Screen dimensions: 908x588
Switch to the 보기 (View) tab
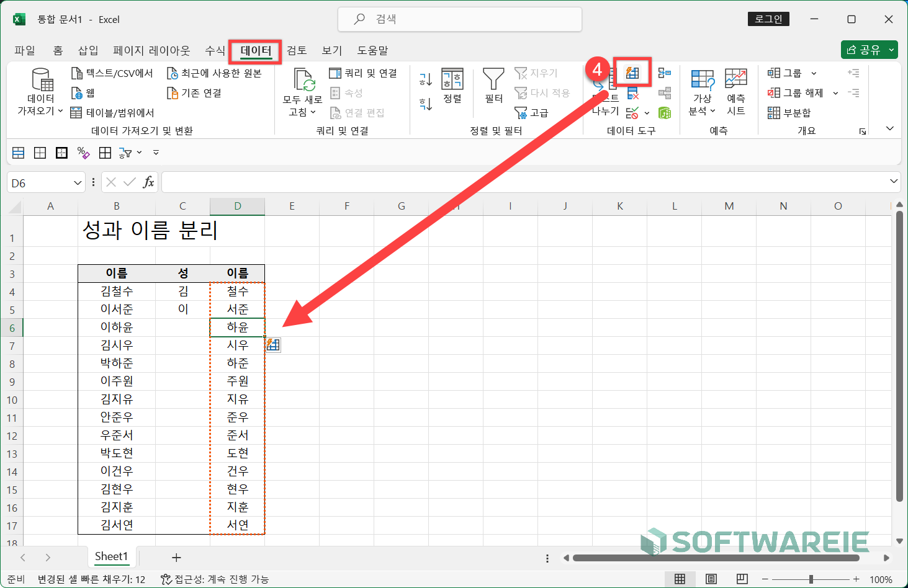(332, 50)
